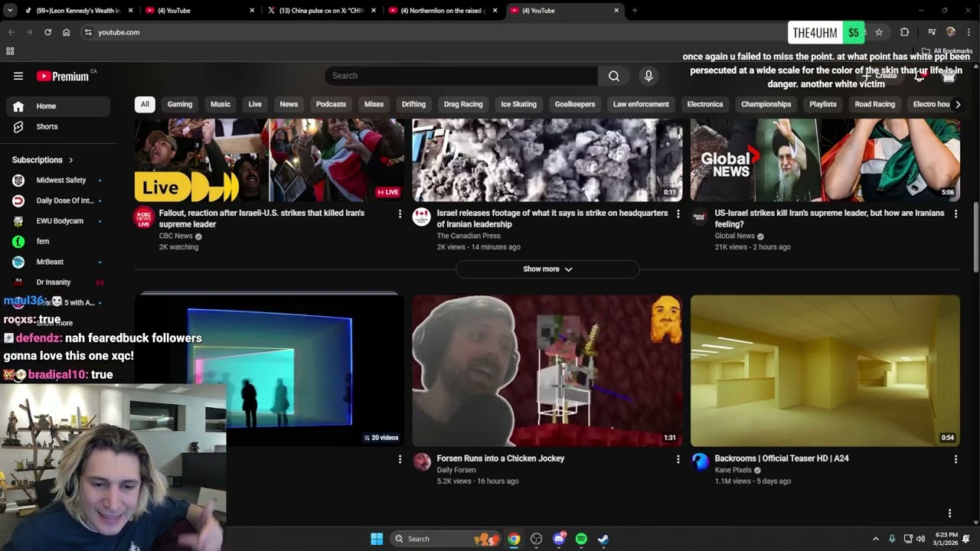Screen dimensions: 980x551
Task: Click the search magnifier button
Action: pos(614,76)
